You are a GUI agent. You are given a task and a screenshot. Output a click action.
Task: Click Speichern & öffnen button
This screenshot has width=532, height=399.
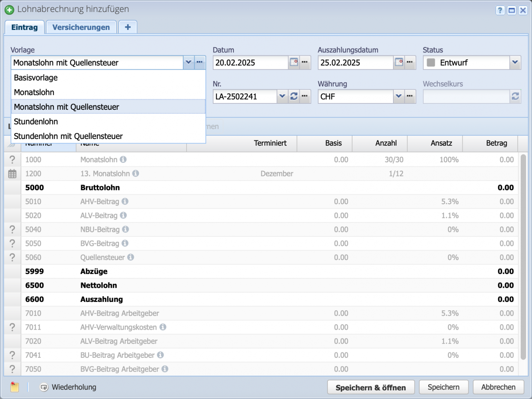click(371, 387)
